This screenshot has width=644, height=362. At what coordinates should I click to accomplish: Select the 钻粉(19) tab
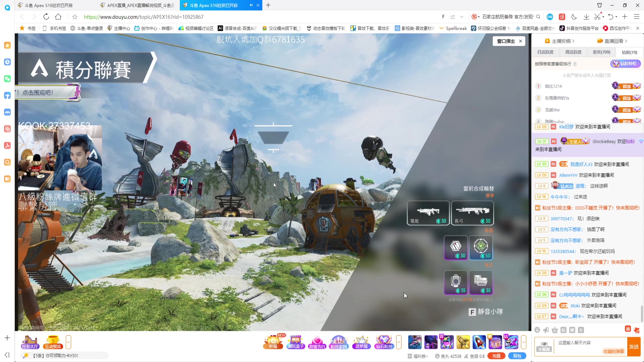point(629,52)
